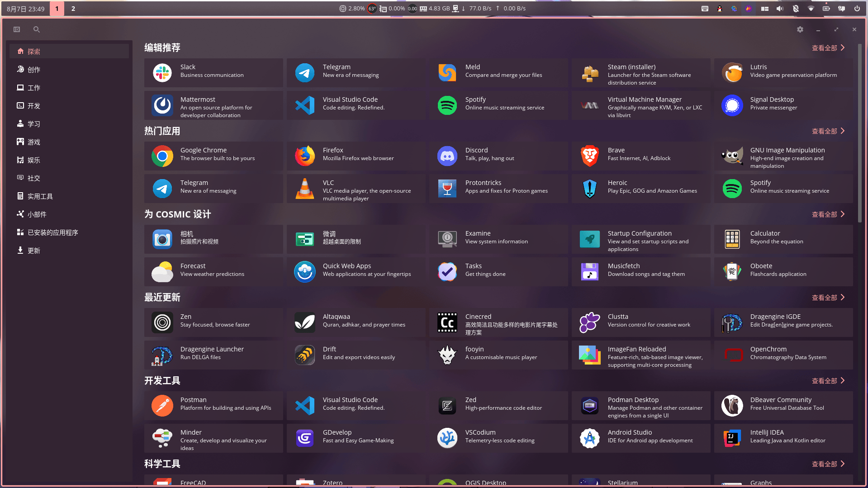Show all 为 COSMIC 设计 apps

[828, 214]
